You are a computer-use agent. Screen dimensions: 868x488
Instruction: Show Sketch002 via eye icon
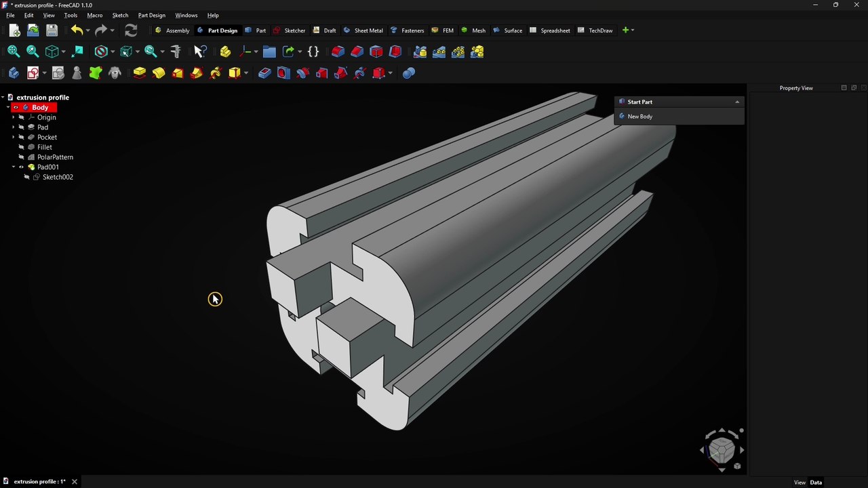click(27, 177)
